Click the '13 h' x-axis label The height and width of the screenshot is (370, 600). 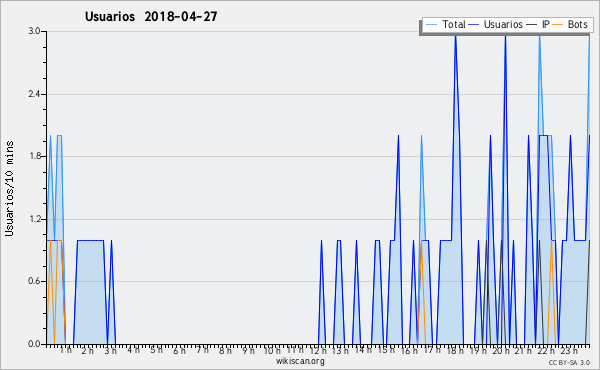coord(340,350)
